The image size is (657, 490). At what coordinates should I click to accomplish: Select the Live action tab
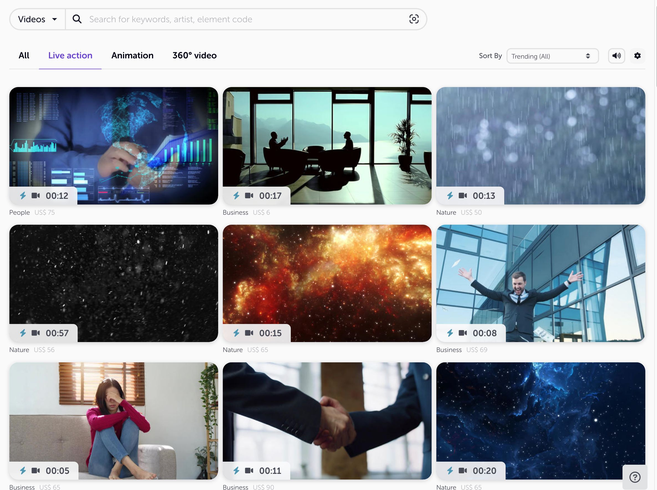pos(70,55)
